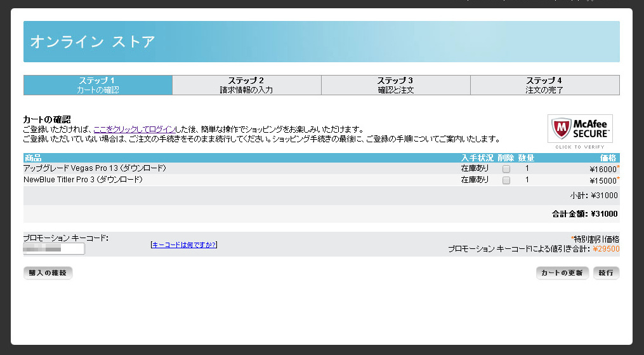Image resolution: width=644 pixels, height=355 pixels.
Task: Click 在庫あり status in the Vegas Pro row
Action: [475, 168]
